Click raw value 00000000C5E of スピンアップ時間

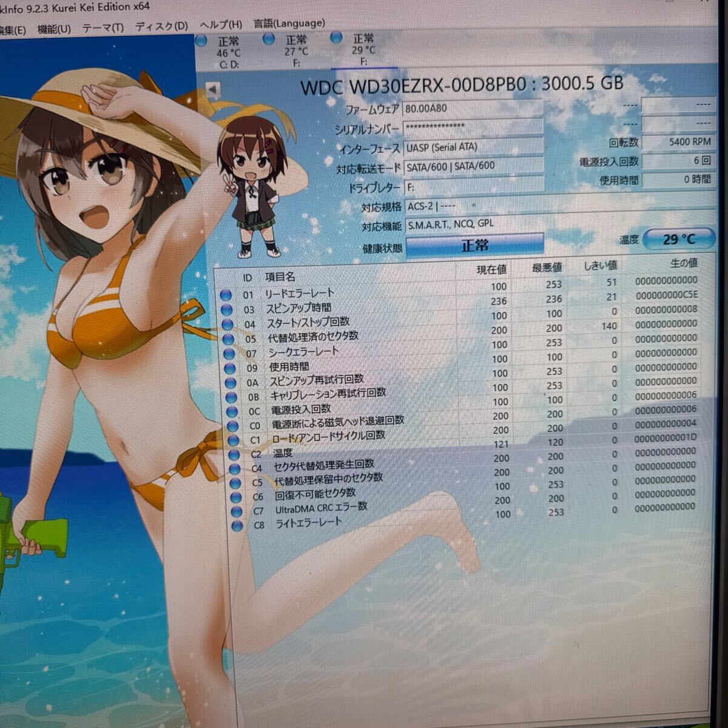point(666,295)
